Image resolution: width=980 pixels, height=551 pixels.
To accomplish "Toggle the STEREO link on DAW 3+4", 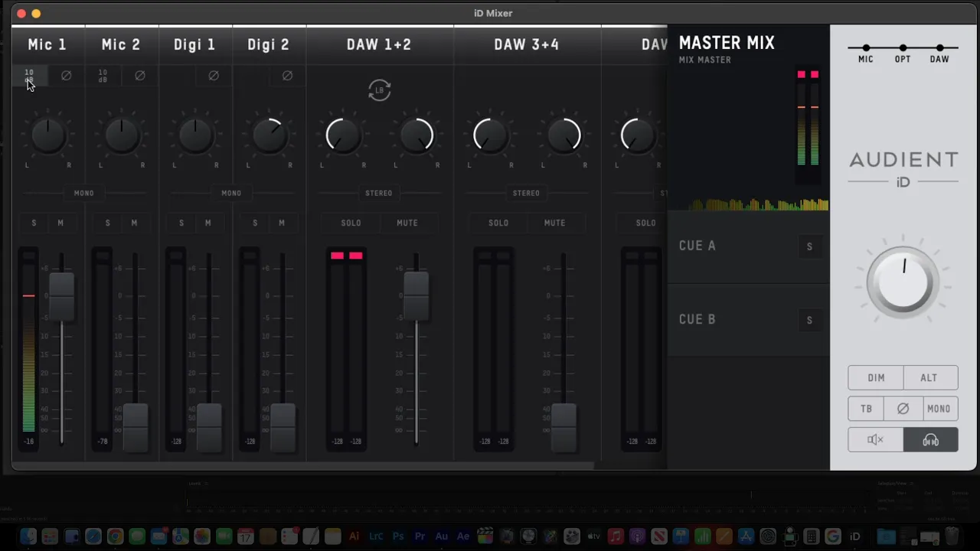I will 526,193.
